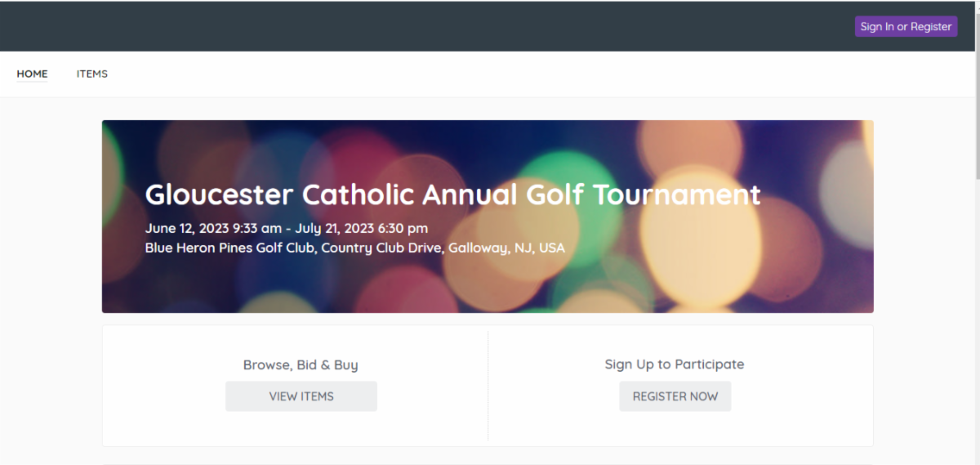The image size is (980, 465).
Task: Click the Blue Heron Pines Golf Club address
Action: pyautogui.click(x=354, y=248)
